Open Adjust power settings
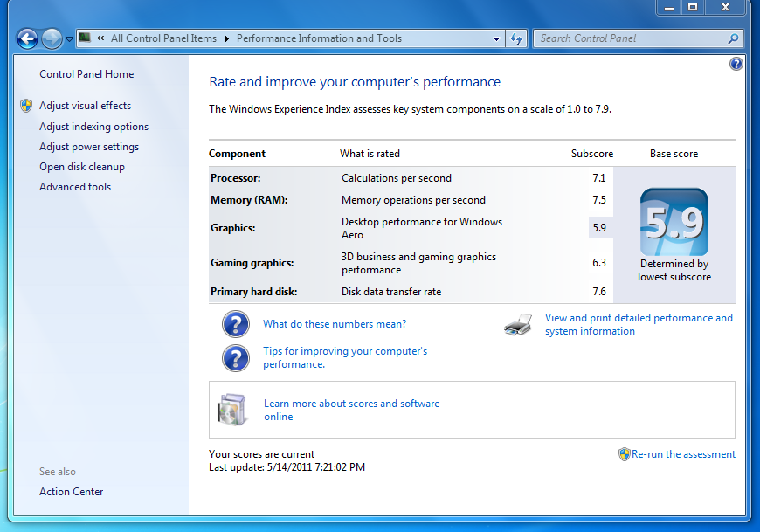The height and width of the screenshot is (532, 760). click(x=89, y=147)
